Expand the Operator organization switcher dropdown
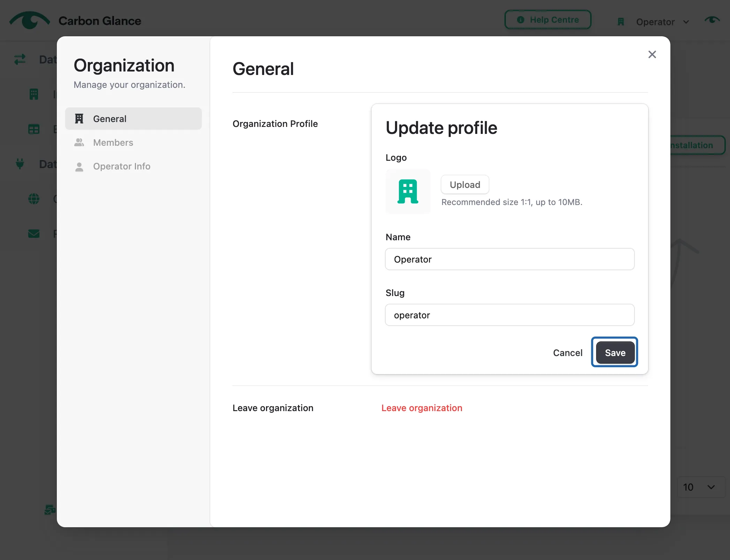Viewport: 730px width, 560px height. tap(654, 22)
